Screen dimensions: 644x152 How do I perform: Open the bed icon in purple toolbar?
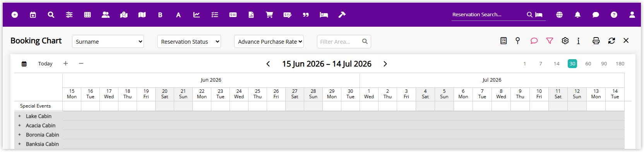click(x=324, y=15)
